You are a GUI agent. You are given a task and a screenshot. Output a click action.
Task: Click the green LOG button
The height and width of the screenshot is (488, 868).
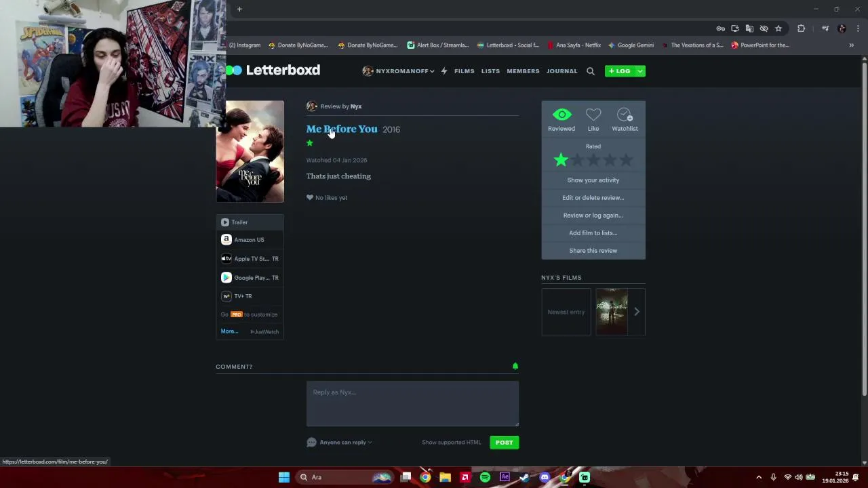(620, 70)
